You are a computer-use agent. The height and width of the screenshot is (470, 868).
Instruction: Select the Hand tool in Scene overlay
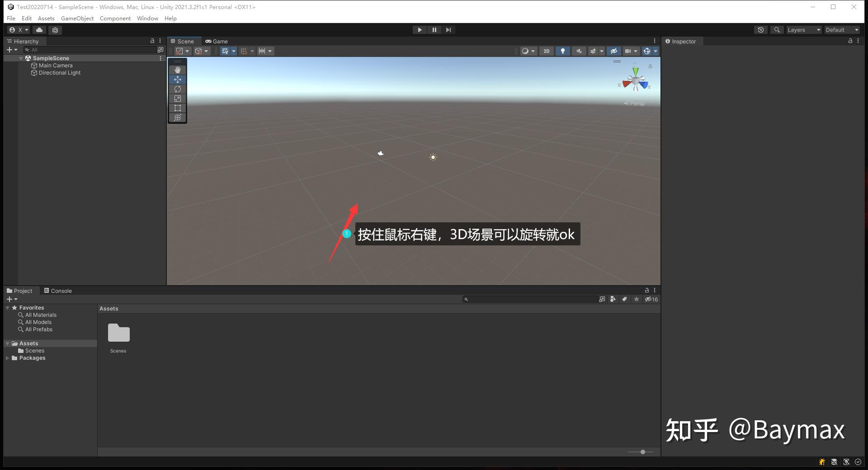177,70
